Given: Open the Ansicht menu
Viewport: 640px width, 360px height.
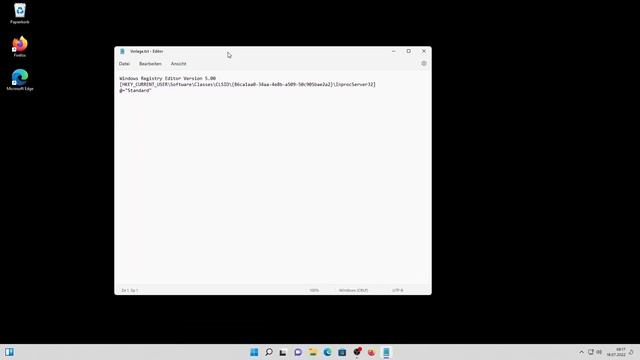Looking at the screenshot, I should (178, 64).
